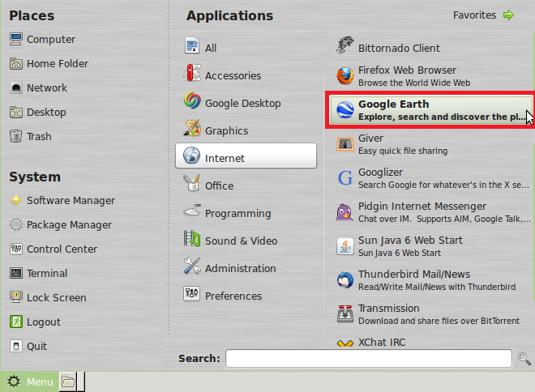Launch Thunderbird Mail/News icon
This screenshot has height=392, width=535.
(345, 280)
